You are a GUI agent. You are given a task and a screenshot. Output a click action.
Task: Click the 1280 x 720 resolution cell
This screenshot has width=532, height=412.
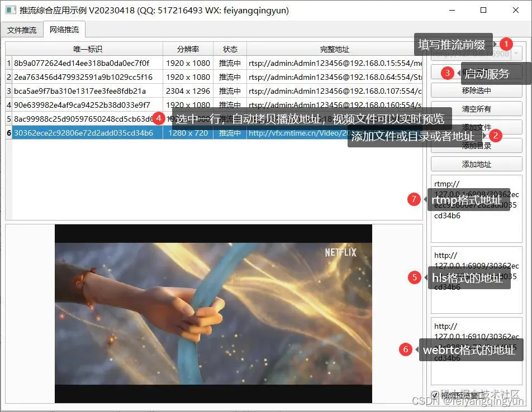(x=188, y=133)
